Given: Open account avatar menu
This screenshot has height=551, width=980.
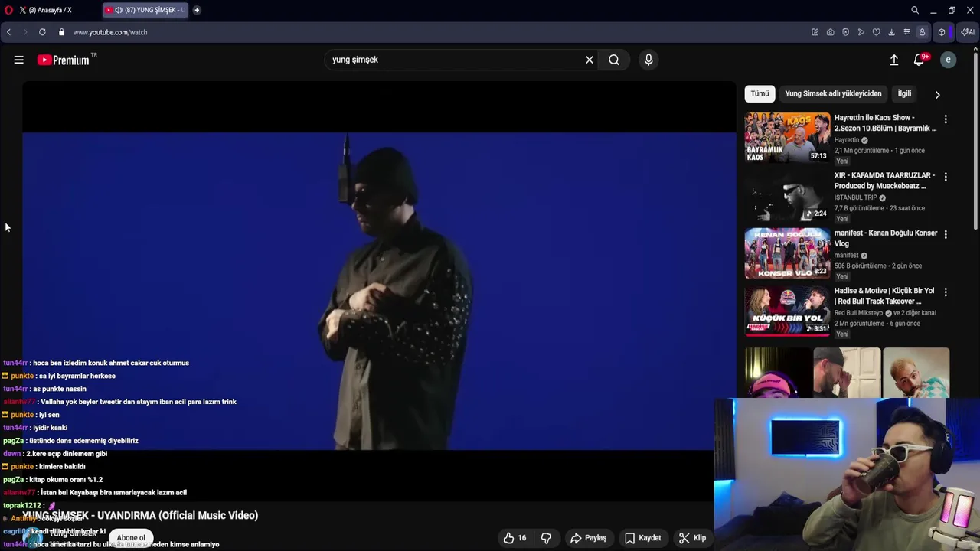Looking at the screenshot, I should coord(948,60).
